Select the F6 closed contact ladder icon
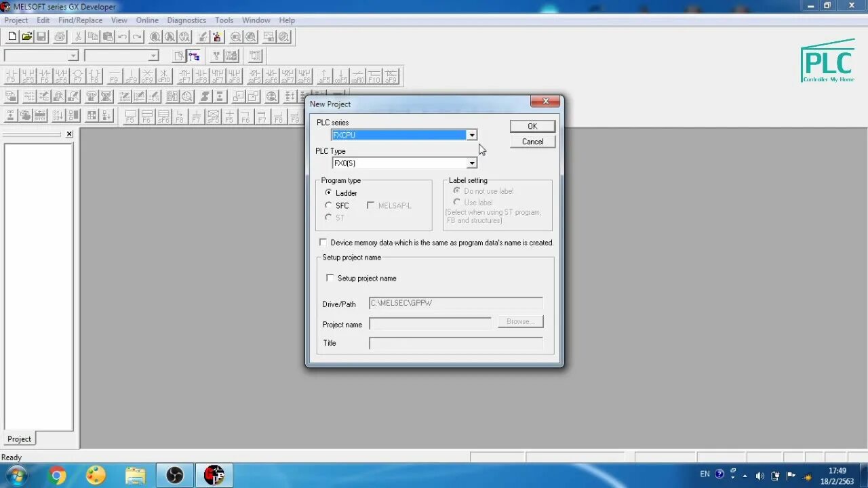The width and height of the screenshot is (868, 488). [x=45, y=76]
